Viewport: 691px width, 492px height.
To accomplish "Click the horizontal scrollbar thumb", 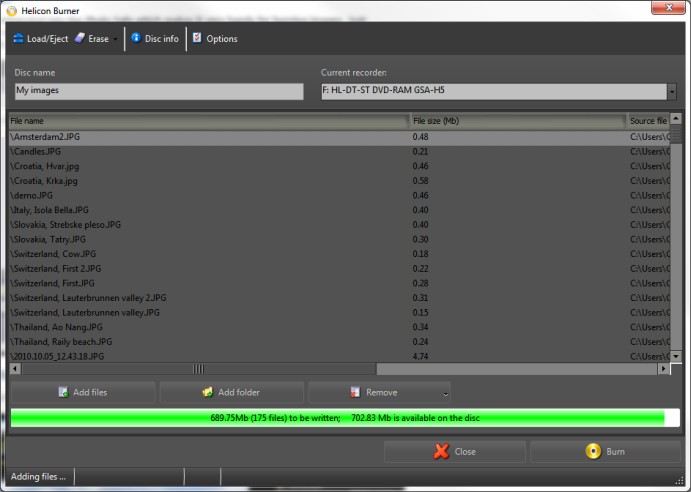I will click(x=198, y=369).
